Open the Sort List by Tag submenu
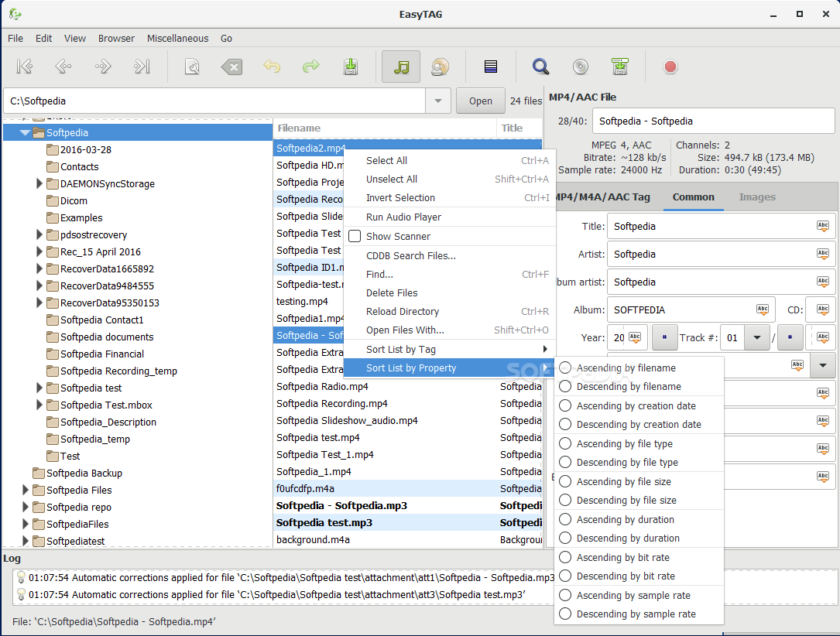 click(x=450, y=349)
